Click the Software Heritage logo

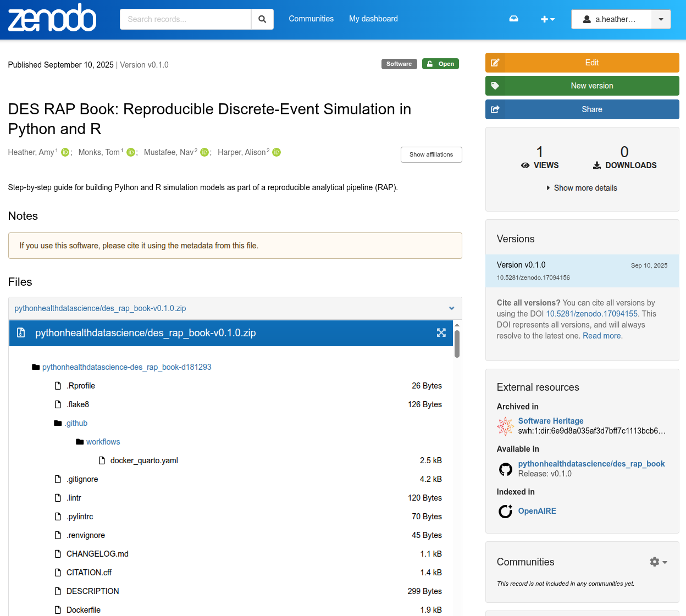pyautogui.click(x=505, y=426)
